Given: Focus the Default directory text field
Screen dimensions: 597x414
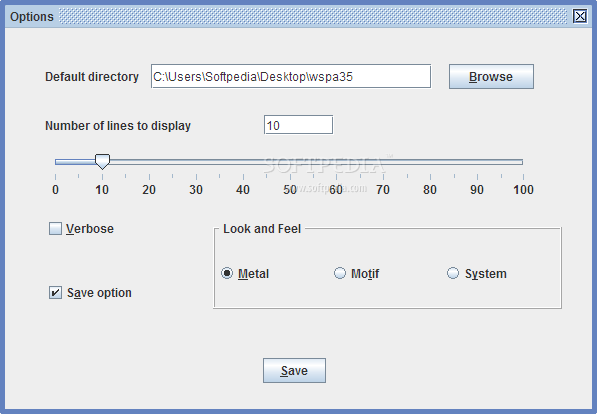Looking at the screenshot, I should (x=291, y=76).
